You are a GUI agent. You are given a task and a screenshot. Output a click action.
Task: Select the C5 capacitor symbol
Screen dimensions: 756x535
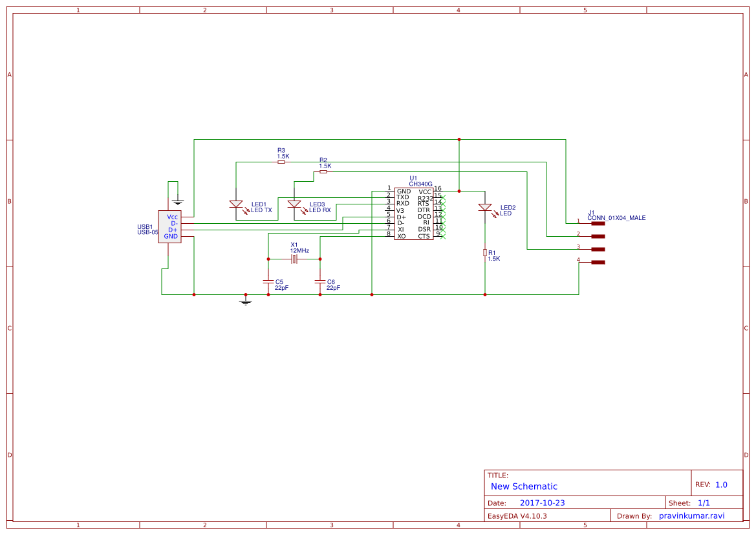coord(268,281)
